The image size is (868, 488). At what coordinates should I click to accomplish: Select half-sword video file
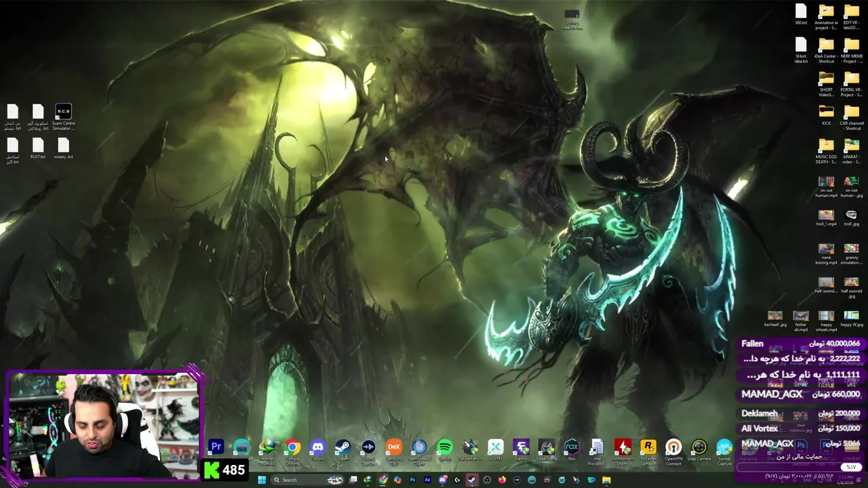[826, 285]
